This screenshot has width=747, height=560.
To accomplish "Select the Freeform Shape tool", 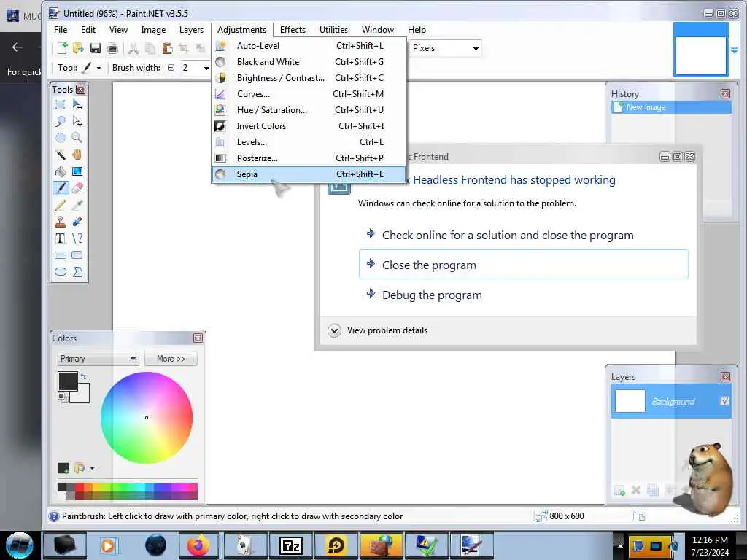I will 77,271.
